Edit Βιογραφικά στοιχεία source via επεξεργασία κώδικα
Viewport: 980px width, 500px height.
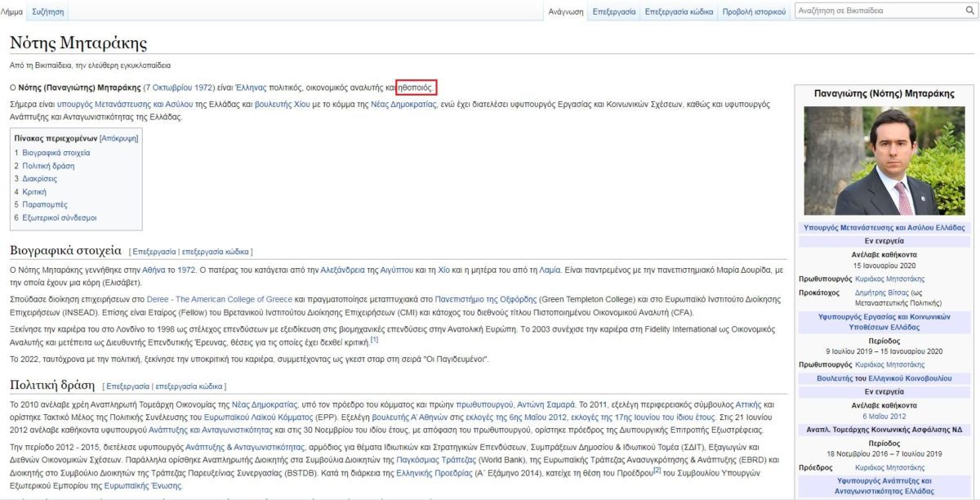point(215,252)
